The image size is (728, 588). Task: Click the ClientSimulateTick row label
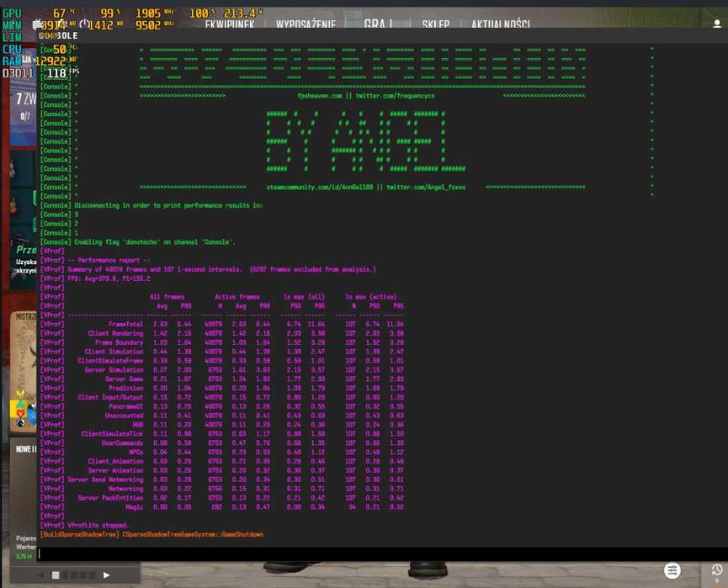[112, 433]
